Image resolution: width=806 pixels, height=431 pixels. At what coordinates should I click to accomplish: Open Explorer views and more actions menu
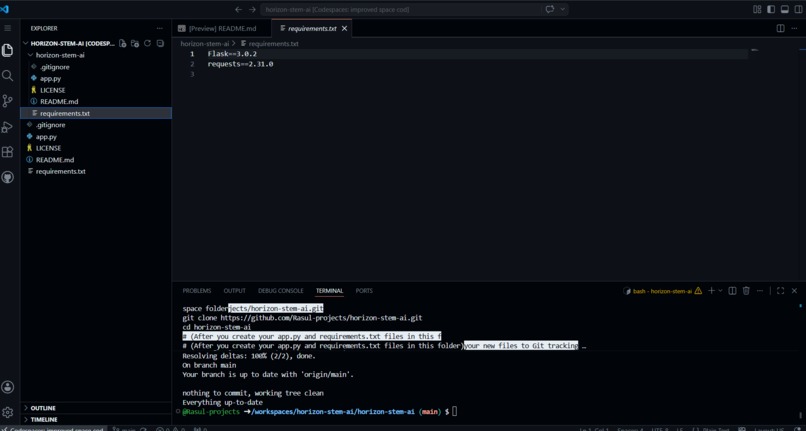coord(160,28)
